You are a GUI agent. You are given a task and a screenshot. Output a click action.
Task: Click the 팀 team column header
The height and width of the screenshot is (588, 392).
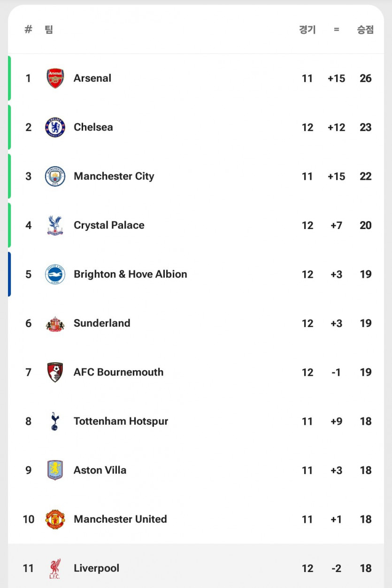point(49,30)
